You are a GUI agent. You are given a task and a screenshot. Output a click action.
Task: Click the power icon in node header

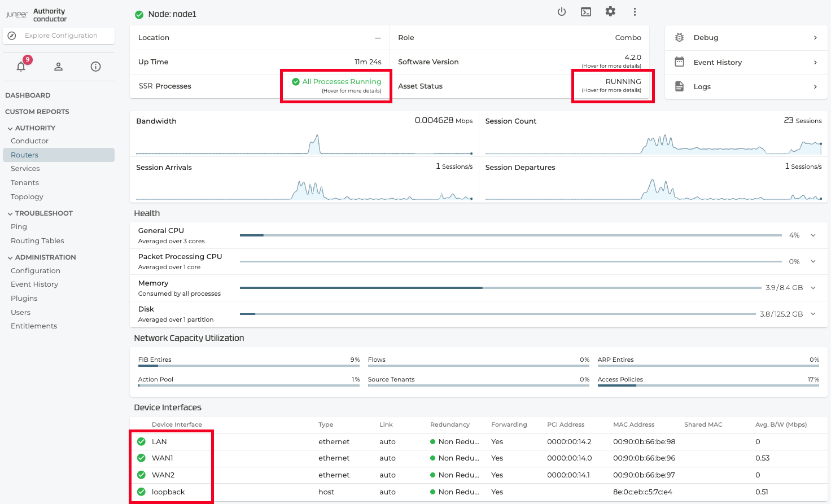click(x=561, y=12)
